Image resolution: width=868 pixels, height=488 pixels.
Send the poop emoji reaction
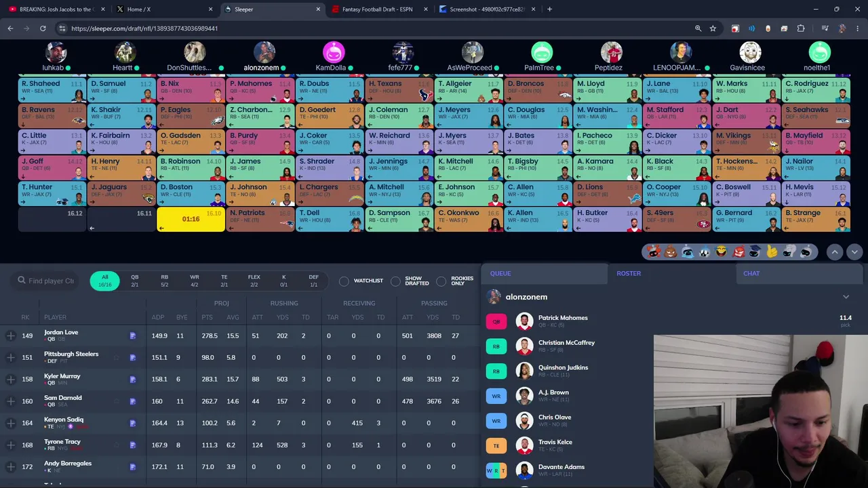[671, 251]
